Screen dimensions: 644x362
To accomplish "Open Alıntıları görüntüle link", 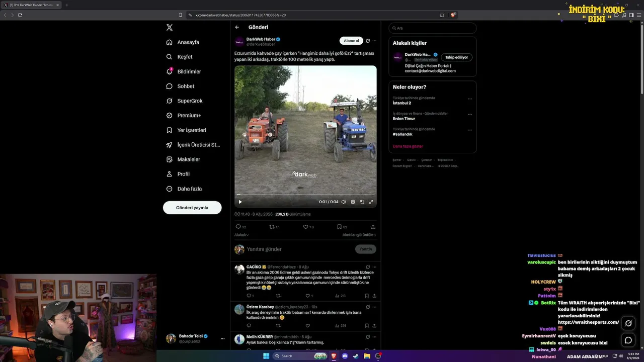I will [x=359, y=235].
